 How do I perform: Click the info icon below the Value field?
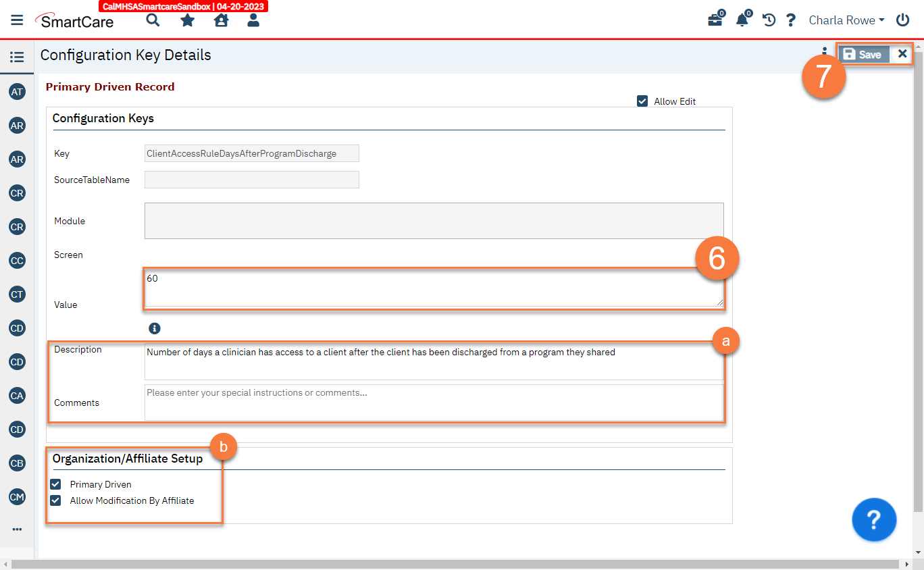(x=155, y=328)
